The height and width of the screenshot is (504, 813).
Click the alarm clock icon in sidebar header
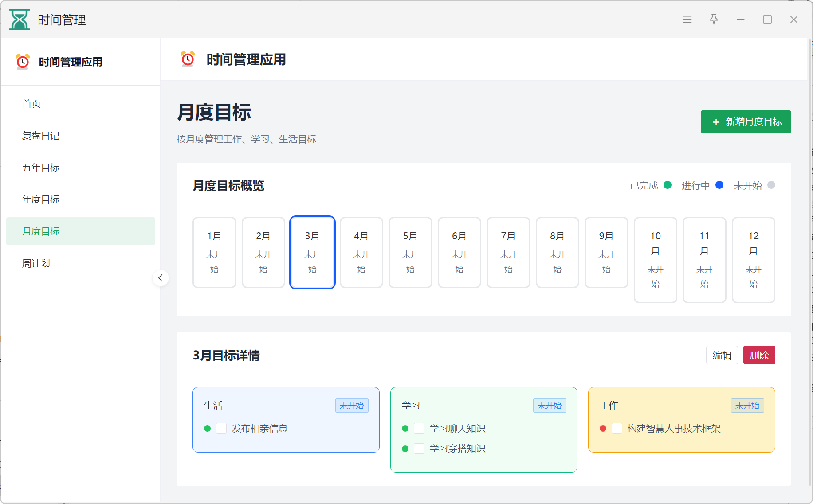[23, 62]
